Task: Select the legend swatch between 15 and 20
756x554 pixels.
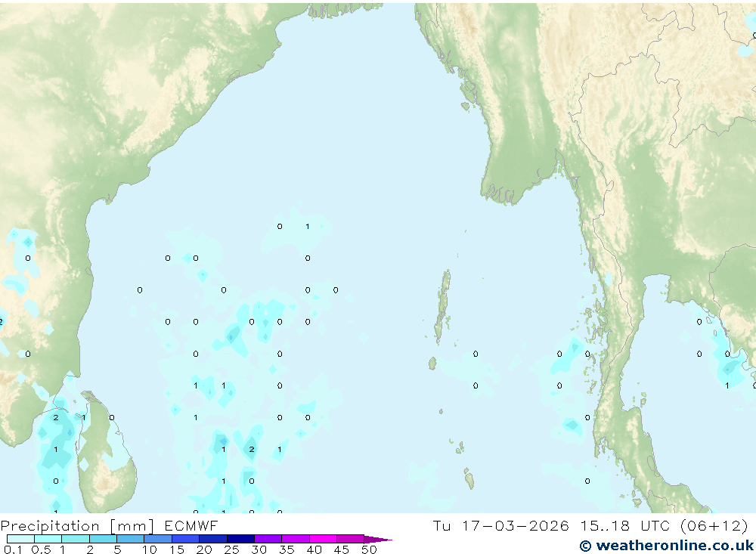Action: coord(186,539)
